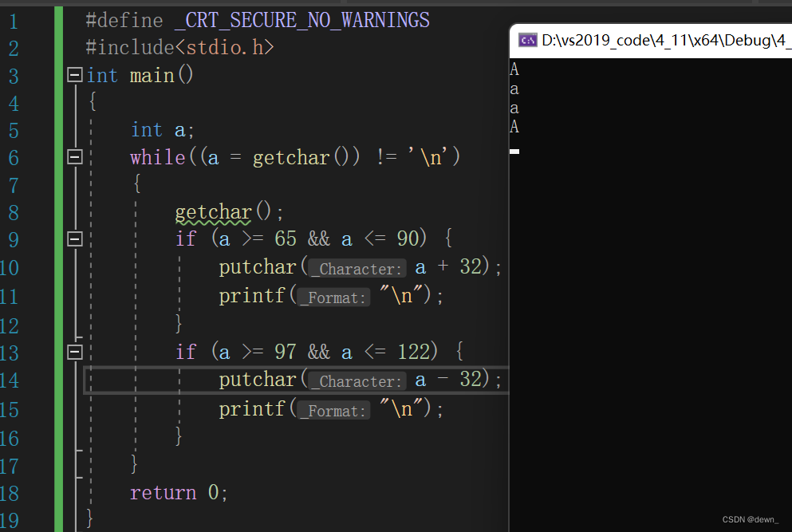Click the getchar call with the squiggly underline
Image resolution: width=792 pixels, height=532 pixels.
coord(211,211)
